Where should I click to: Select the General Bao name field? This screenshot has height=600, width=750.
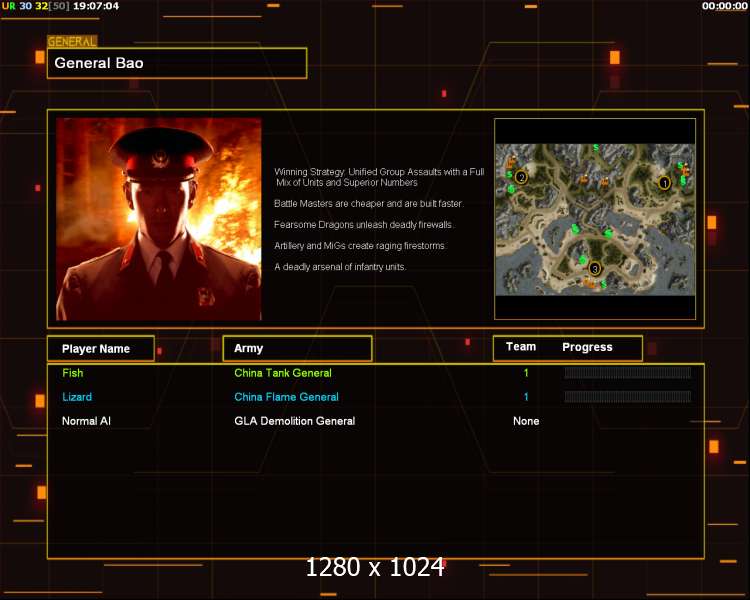coord(177,63)
